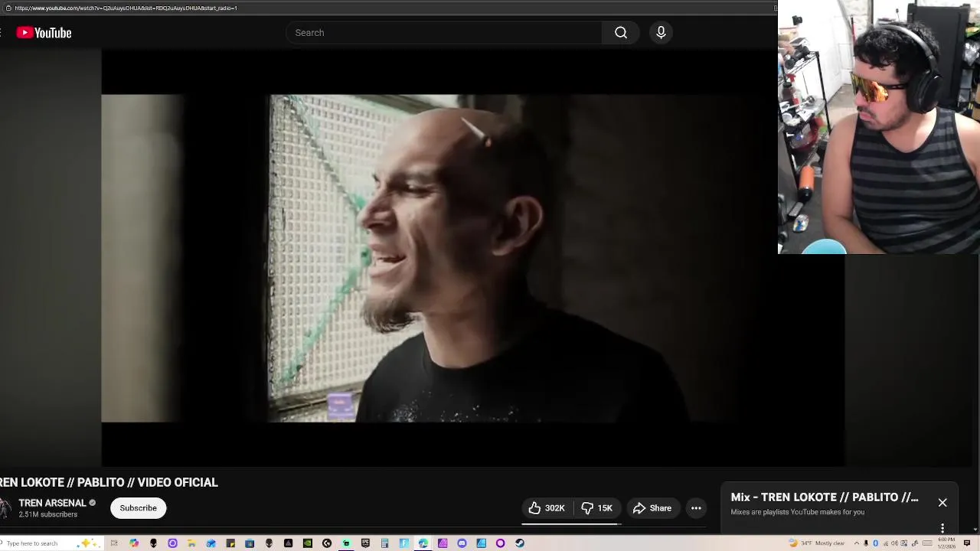Open the network Wi-Fi tray icon
The width and height of the screenshot is (980, 551).
click(x=886, y=543)
